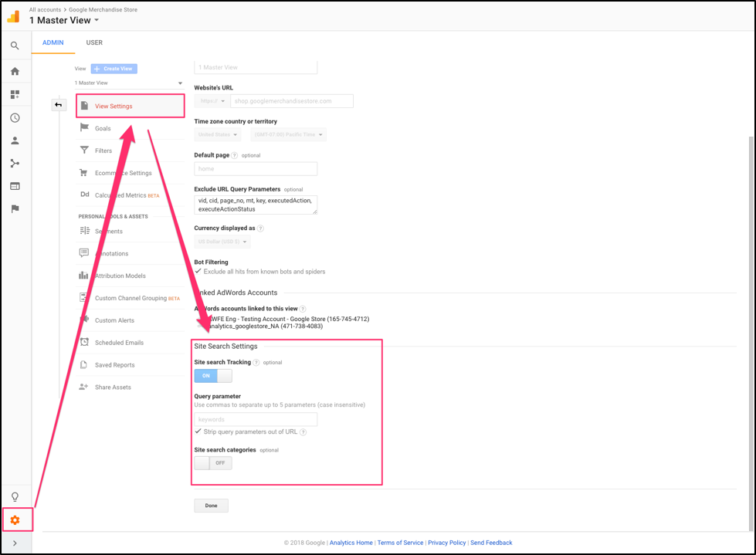Click the Filters funnel icon
756x555 pixels.
84,150
